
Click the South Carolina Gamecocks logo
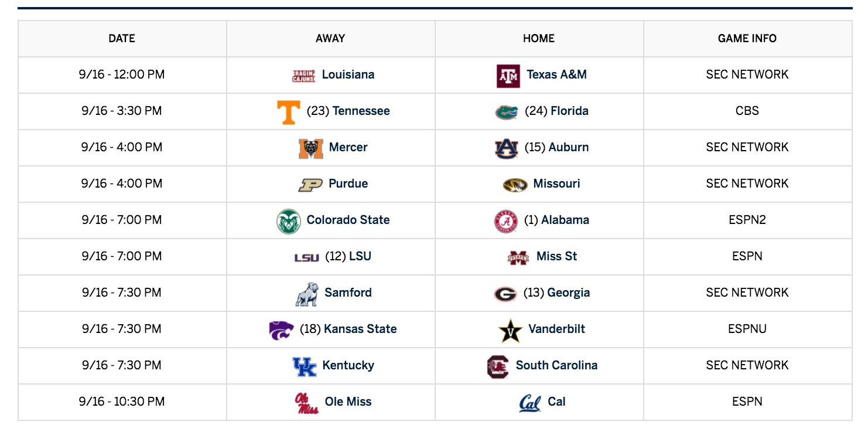[498, 366]
